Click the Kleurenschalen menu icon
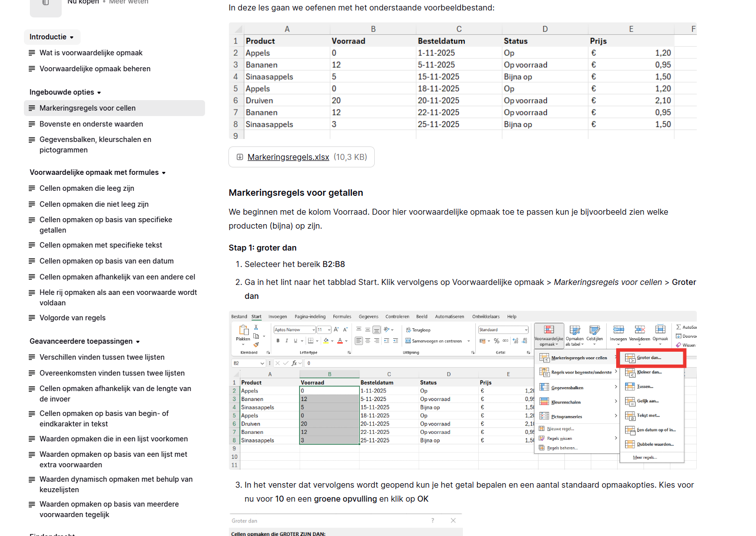The height and width of the screenshot is (536, 756). pyautogui.click(x=544, y=402)
